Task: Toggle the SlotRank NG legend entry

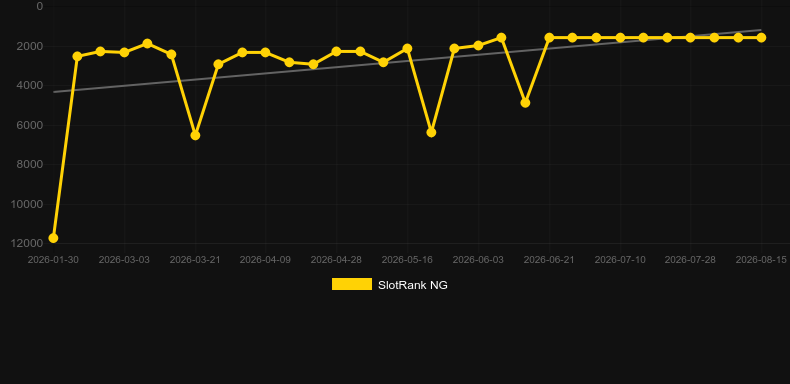Action: coord(389,285)
